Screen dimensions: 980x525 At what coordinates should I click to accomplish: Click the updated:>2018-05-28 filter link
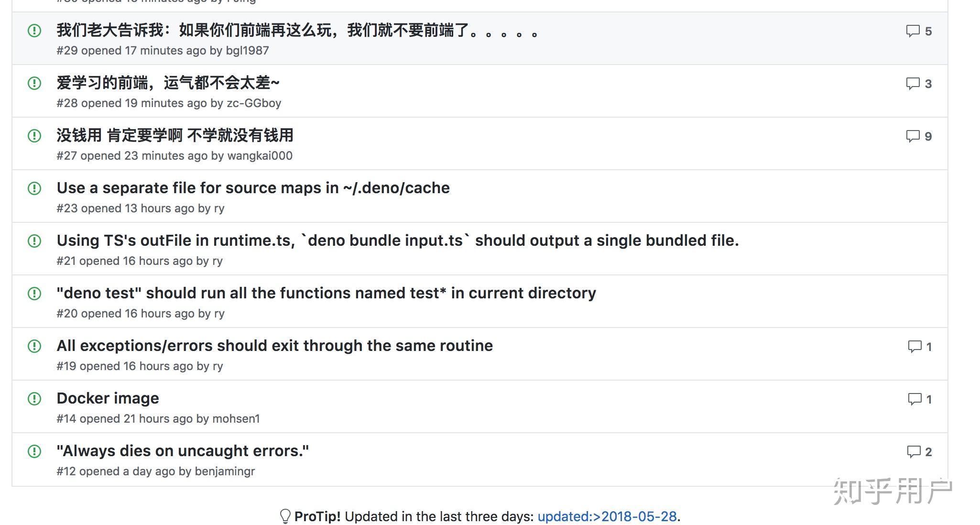(x=607, y=516)
